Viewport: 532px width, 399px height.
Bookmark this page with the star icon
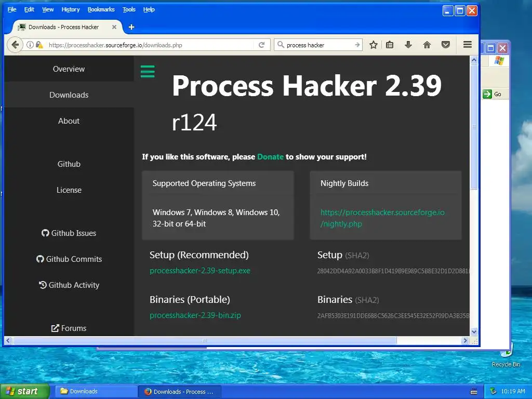[373, 45]
